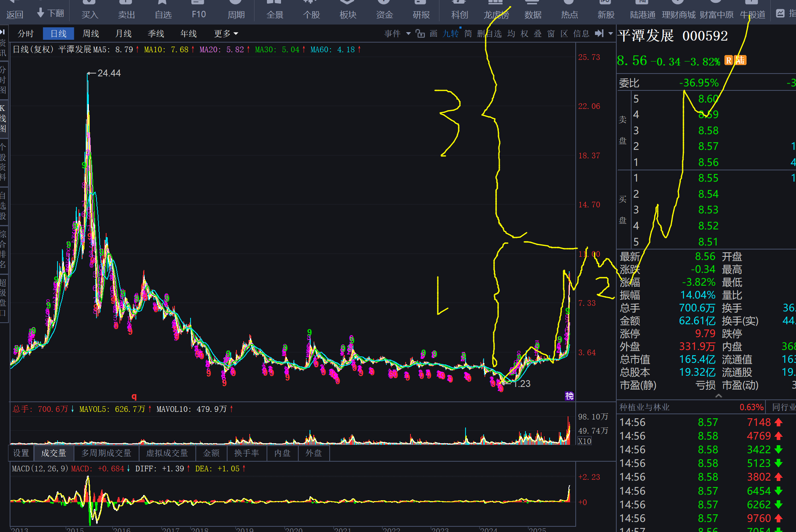Click the jump-to-end arrow icon
796x532 pixels.
pos(599,34)
